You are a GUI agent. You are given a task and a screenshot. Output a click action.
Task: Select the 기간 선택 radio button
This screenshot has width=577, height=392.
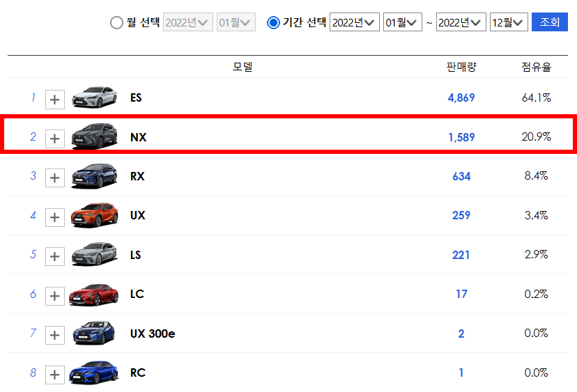click(x=273, y=22)
